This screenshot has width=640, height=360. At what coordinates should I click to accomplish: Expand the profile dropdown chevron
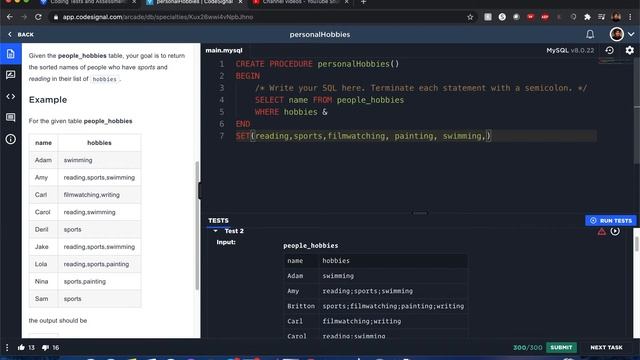[x=631, y=34]
